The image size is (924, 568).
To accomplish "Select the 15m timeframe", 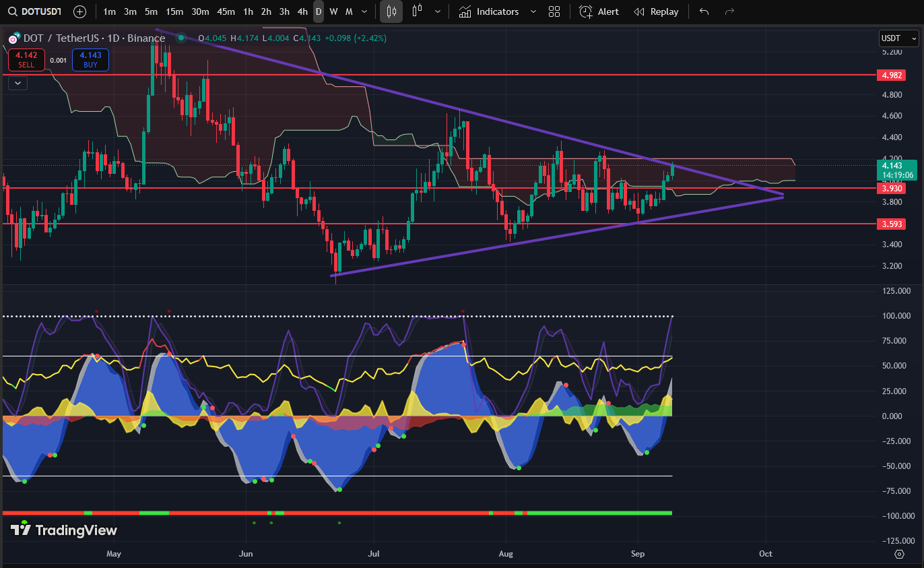I will (174, 11).
